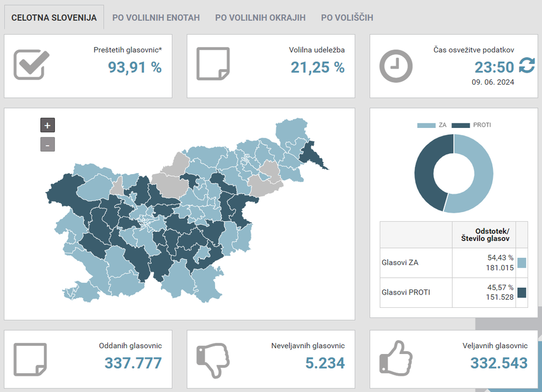Toggle the PROTI series in the chart legend
Screen dimensions: 542x392
pos(468,125)
